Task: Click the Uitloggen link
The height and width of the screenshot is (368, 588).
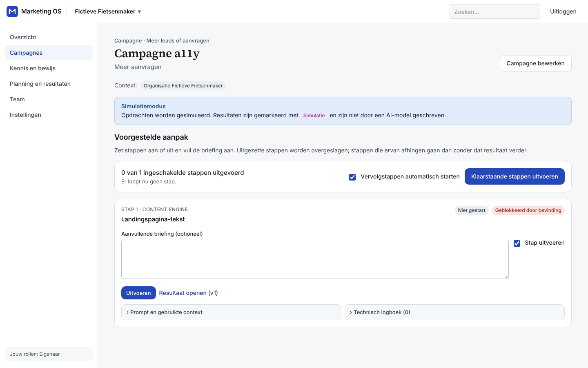Action: pos(563,11)
